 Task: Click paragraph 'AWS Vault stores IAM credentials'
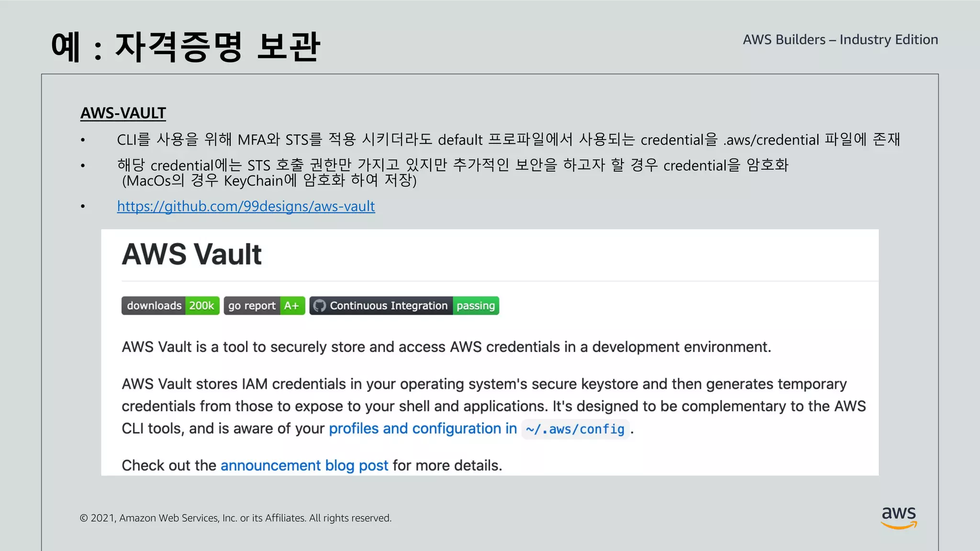(x=494, y=406)
